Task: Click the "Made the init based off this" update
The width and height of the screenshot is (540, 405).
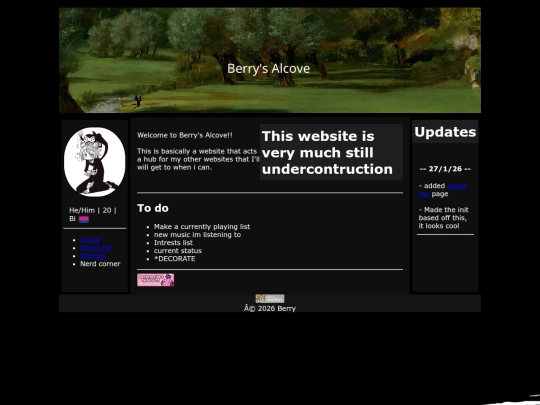Action: pyautogui.click(x=444, y=218)
